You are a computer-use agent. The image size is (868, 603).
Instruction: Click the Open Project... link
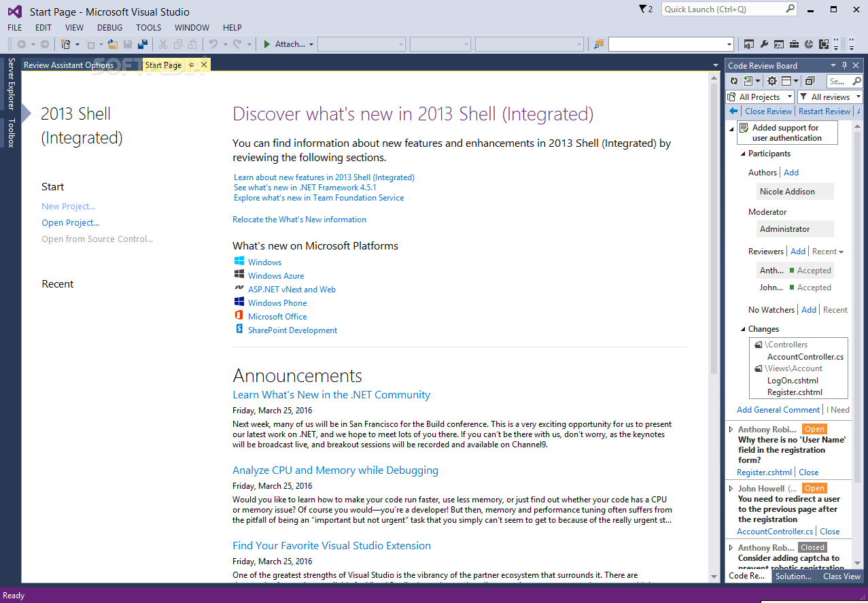(70, 223)
